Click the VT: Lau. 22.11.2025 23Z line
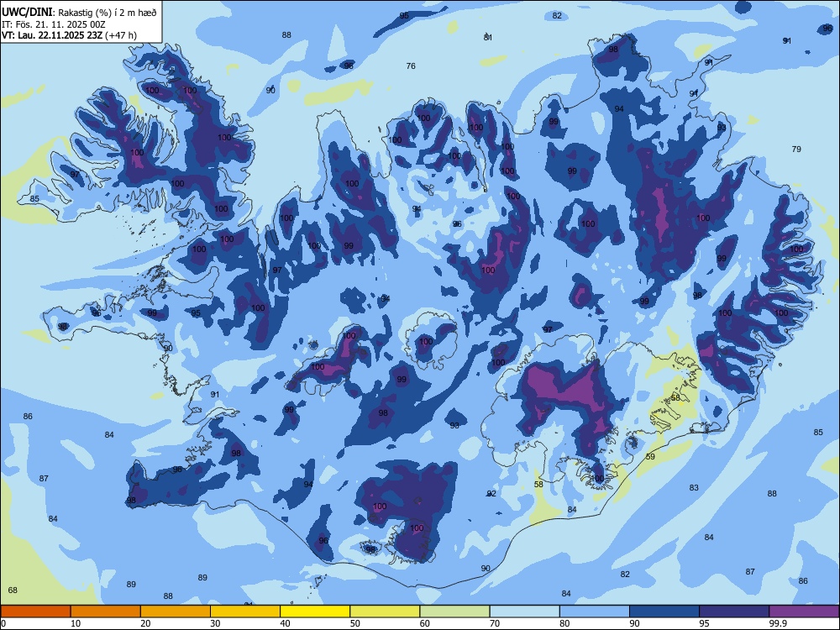The image size is (840, 630). [x=69, y=35]
